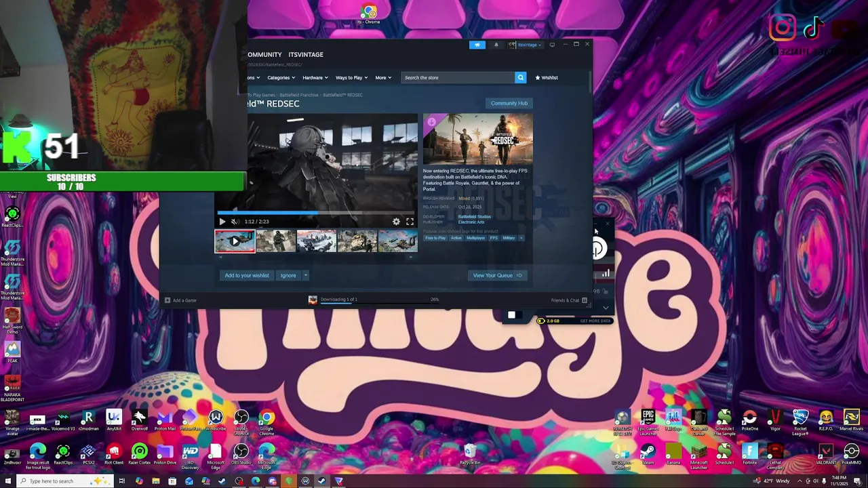Image resolution: width=868 pixels, height=488 pixels.
Task: Open the Categories store menu
Action: pyautogui.click(x=281, y=77)
